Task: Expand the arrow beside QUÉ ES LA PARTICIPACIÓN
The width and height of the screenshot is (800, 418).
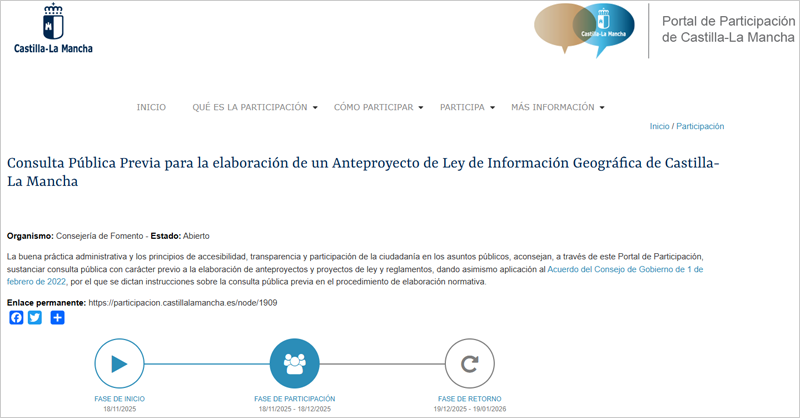Action: pos(315,108)
